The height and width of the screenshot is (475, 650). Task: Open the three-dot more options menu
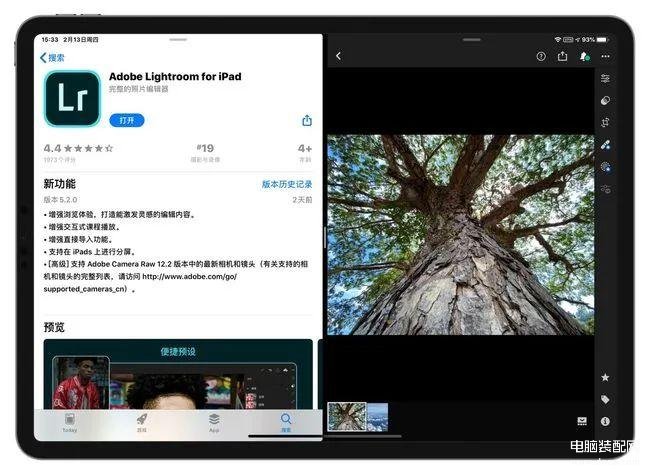[605, 56]
